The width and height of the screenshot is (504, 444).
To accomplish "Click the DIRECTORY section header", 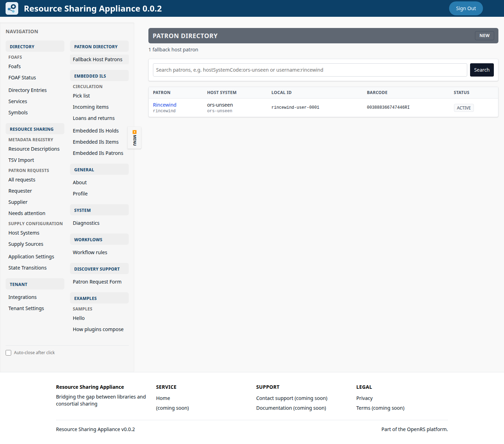I will click(x=35, y=46).
